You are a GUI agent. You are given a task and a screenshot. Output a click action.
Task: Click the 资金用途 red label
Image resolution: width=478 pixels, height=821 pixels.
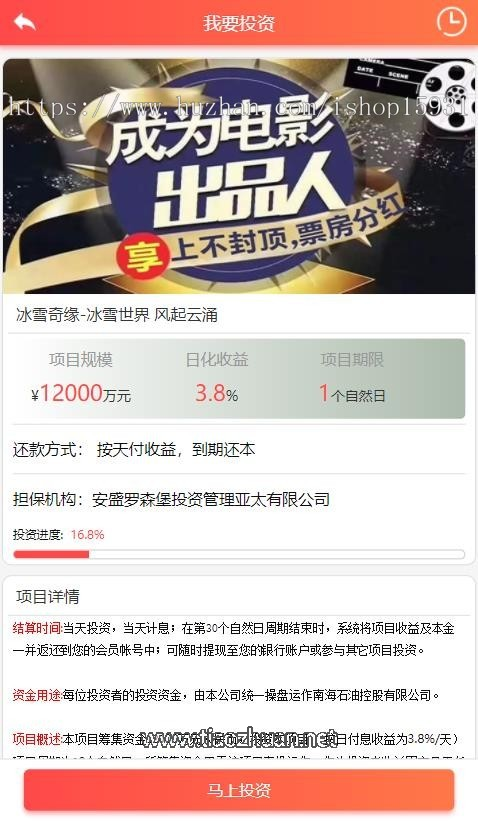coord(37,695)
